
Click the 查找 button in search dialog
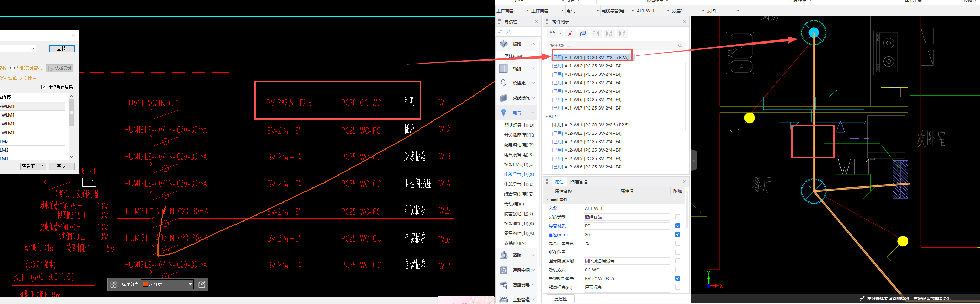[61, 49]
